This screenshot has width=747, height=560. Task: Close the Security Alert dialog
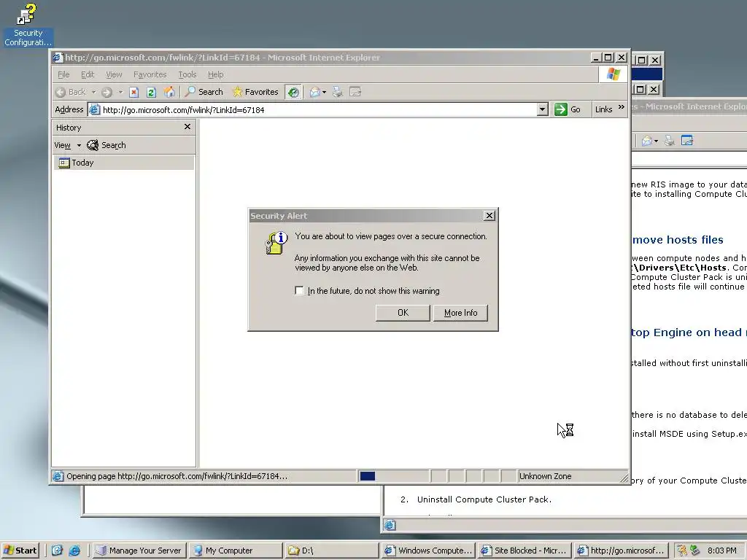point(489,216)
